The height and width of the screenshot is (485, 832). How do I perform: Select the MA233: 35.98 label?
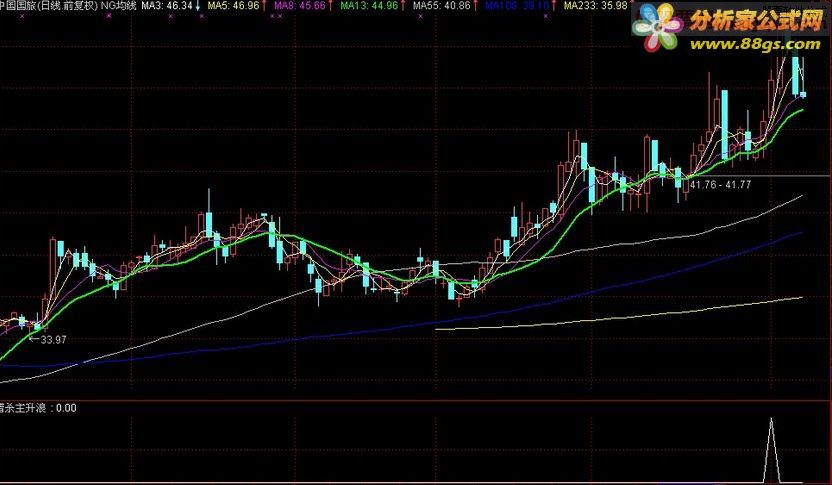click(595, 6)
